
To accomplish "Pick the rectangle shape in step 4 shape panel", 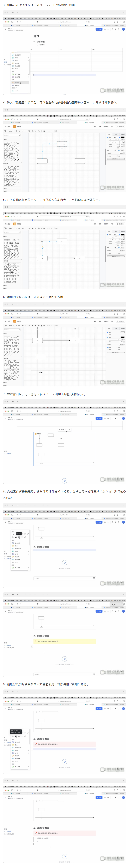I will 5,143.
